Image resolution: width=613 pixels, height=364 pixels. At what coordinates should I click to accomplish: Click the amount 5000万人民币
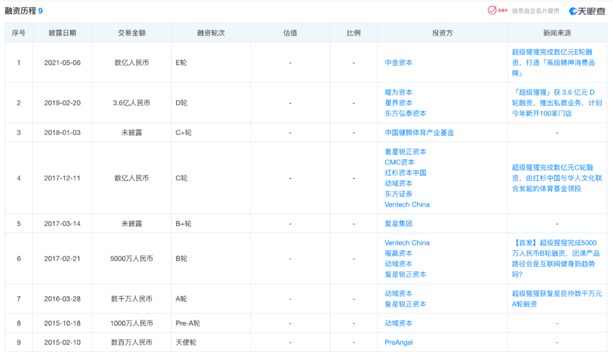(x=131, y=259)
